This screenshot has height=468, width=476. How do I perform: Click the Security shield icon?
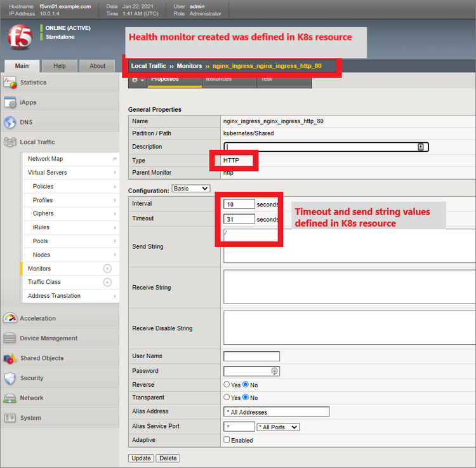[10, 378]
